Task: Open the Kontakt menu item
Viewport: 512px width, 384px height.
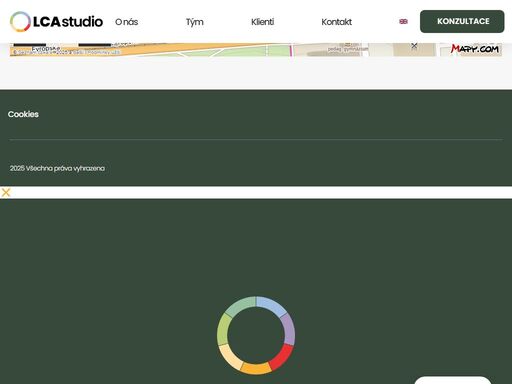Action: point(336,22)
